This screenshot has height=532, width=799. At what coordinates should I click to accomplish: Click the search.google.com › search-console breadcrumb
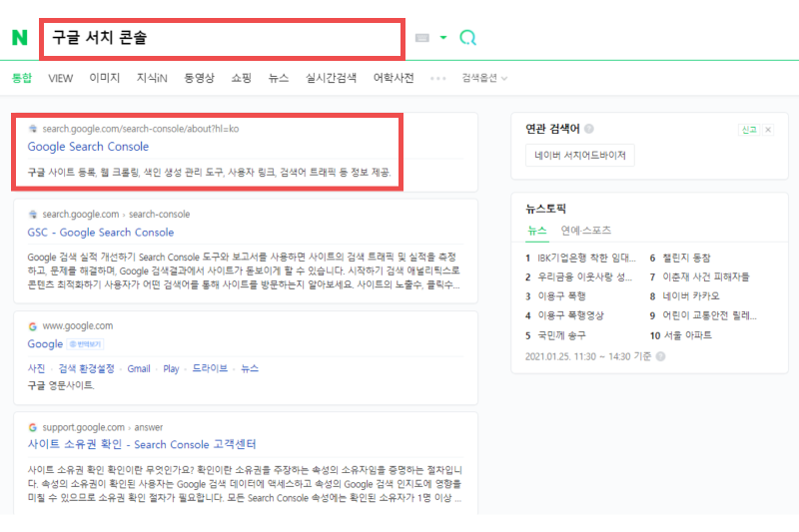pyautogui.click(x=116, y=215)
